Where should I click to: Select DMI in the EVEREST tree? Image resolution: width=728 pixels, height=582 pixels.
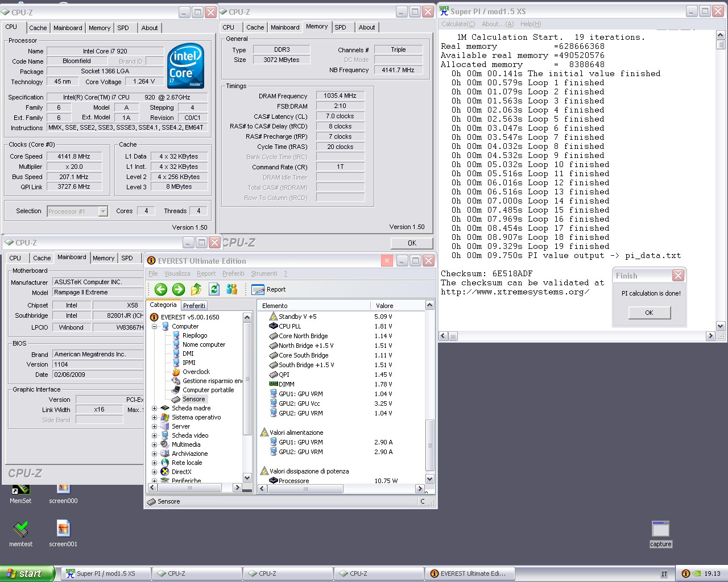pyautogui.click(x=188, y=354)
